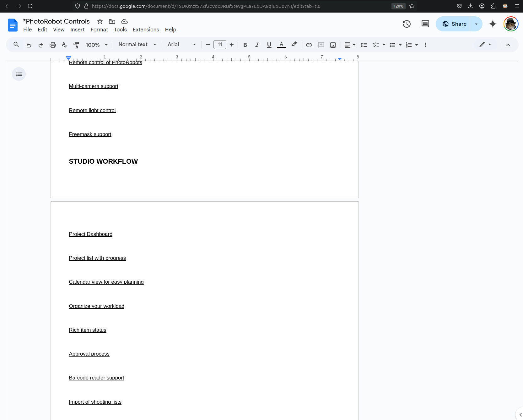Screen dimensions: 523x420
Task: Hide the menus with the chevron
Action: [508, 45]
